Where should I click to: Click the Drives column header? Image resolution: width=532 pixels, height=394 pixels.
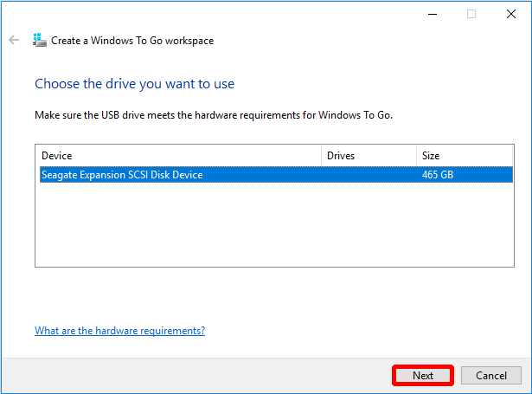click(x=369, y=156)
